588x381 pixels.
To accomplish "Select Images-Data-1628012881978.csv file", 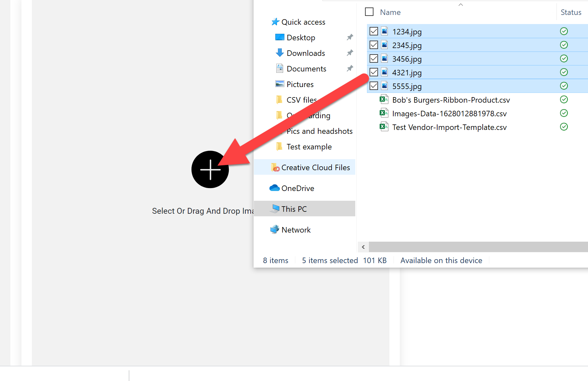I will click(449, 114).
